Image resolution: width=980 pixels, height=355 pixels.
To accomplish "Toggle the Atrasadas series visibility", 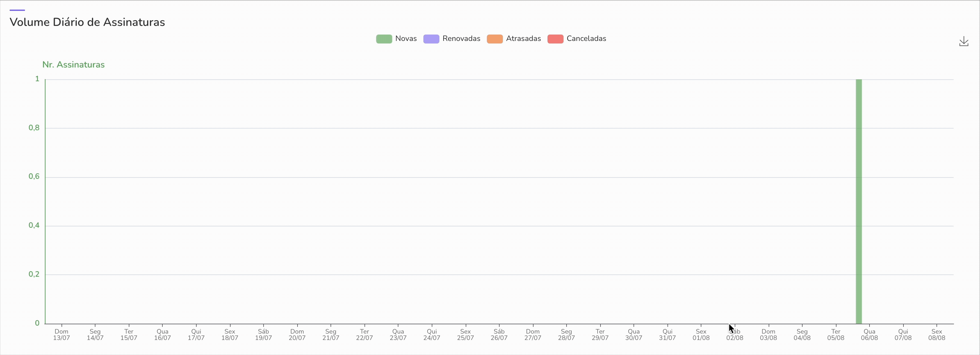I will click(x=514, y=39).
